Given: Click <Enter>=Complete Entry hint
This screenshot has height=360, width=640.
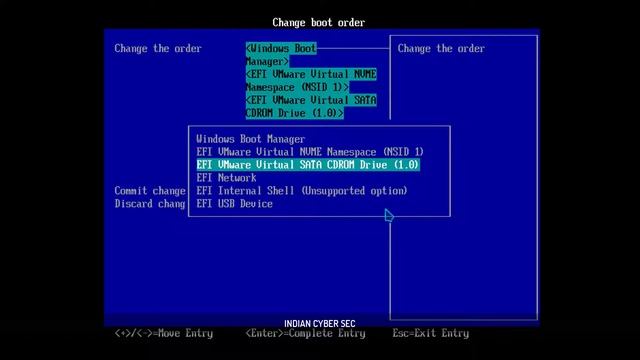Looking at the screenshot, I should (305, 333).
